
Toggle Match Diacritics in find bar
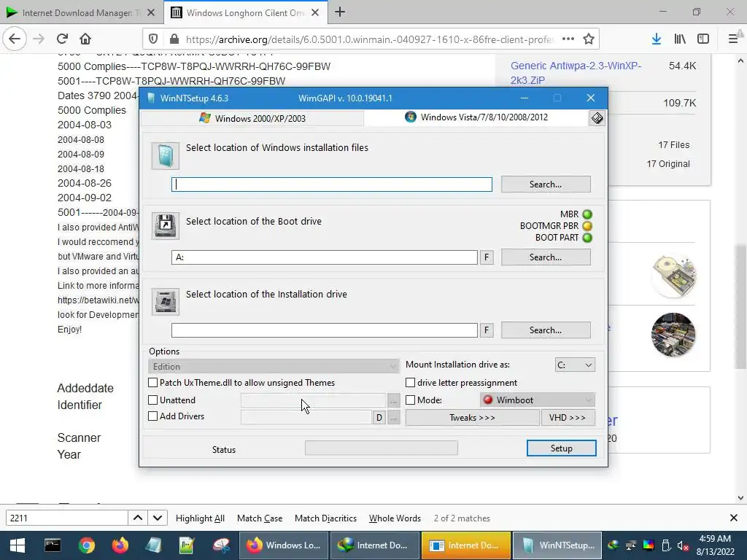click(x=326, y=518)
